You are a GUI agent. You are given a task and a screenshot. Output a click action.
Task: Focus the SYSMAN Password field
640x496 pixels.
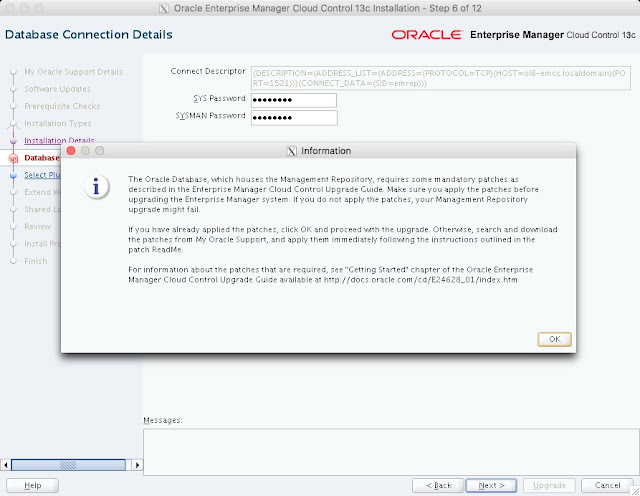294,118
